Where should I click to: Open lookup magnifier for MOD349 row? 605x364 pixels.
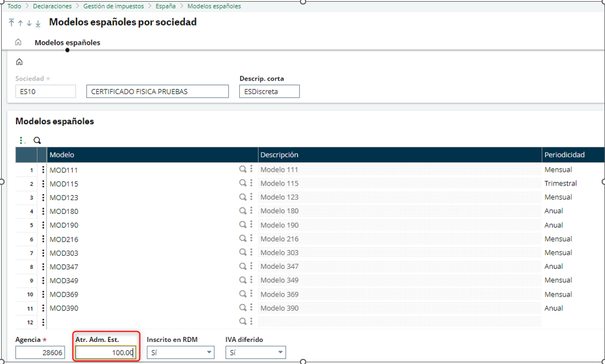tap(243, 280)
